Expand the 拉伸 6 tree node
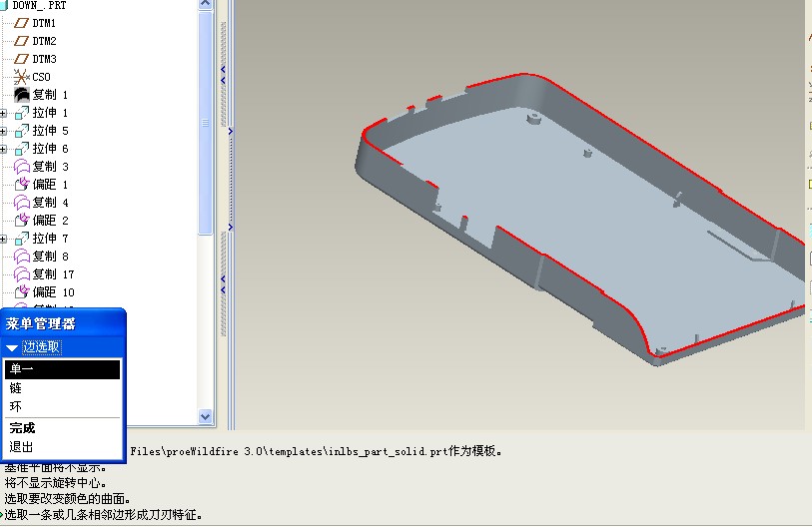 [3, 150]
